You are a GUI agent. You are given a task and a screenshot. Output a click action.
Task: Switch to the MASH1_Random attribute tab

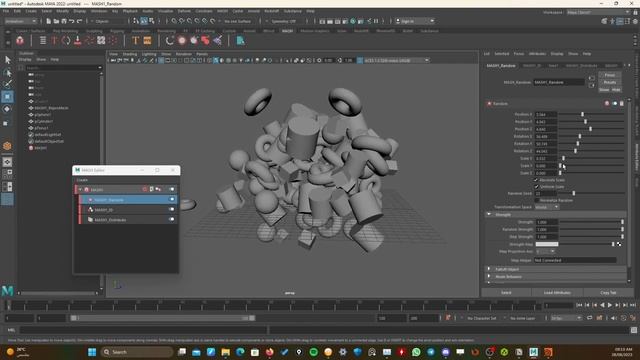click(501, 65)
